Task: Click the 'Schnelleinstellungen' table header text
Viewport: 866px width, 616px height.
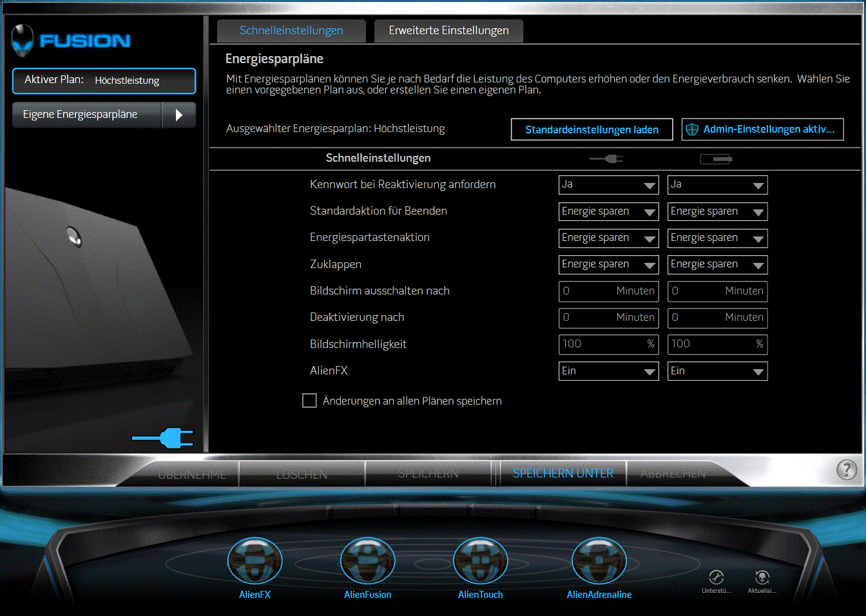Action: [x=378, y=159]
